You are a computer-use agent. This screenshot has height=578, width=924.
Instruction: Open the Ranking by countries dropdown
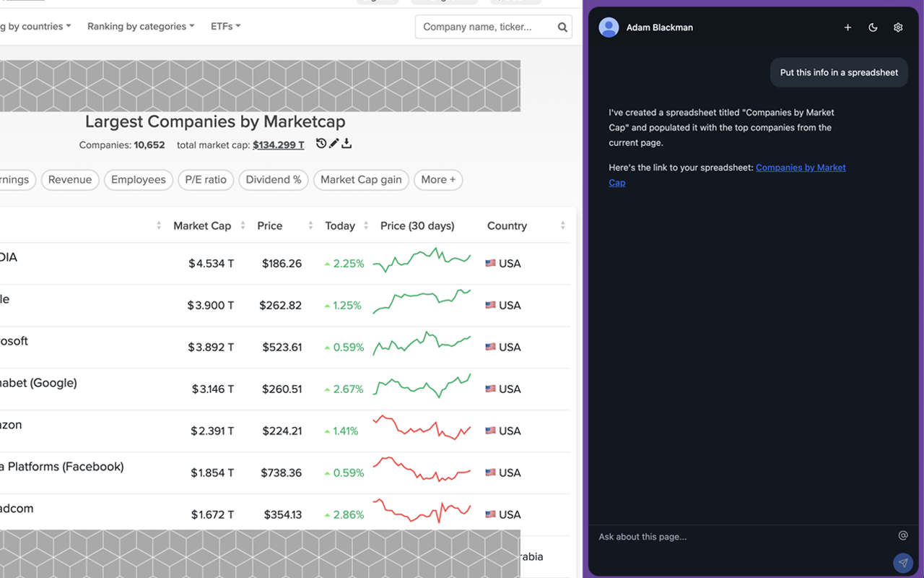34,27
